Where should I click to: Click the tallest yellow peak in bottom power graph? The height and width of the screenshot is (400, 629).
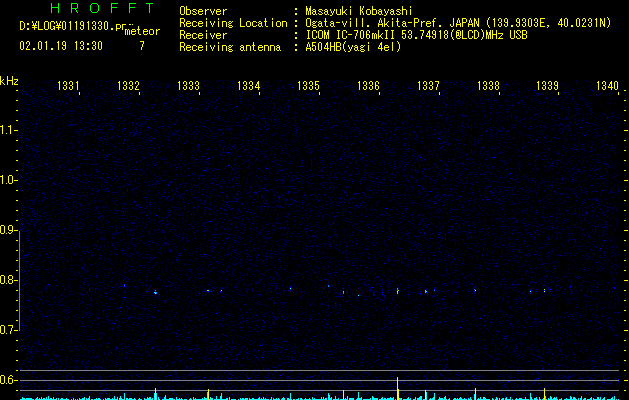[x=398, y=388]
